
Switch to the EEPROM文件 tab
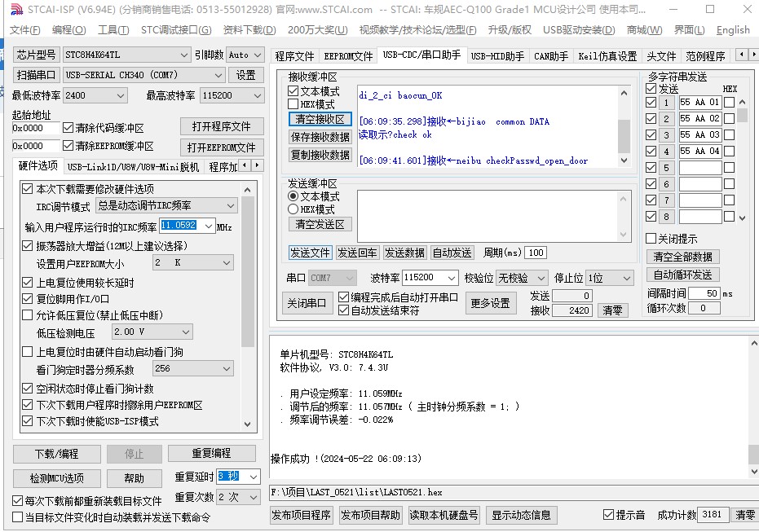[x=348, y=56]
